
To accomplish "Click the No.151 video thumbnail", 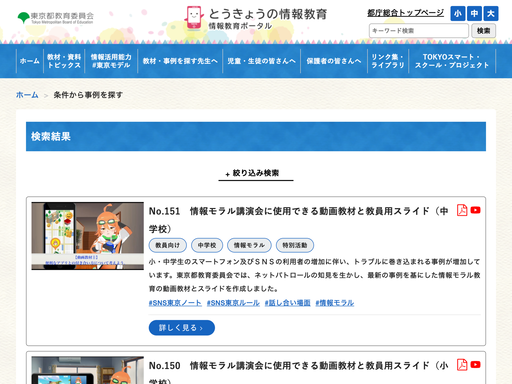I will 88,236.
